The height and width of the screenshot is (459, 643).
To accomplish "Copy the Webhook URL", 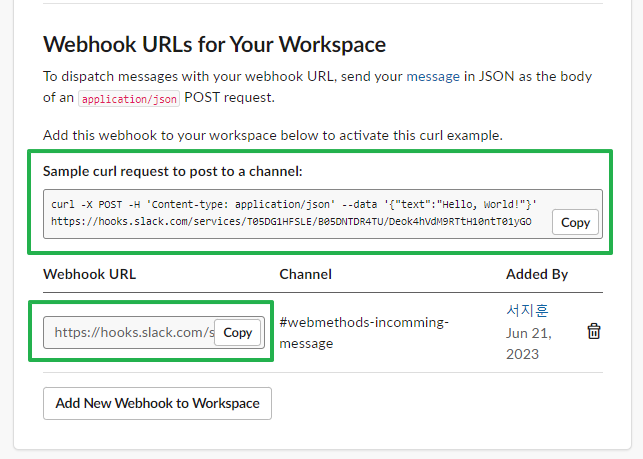I will 238,332.
